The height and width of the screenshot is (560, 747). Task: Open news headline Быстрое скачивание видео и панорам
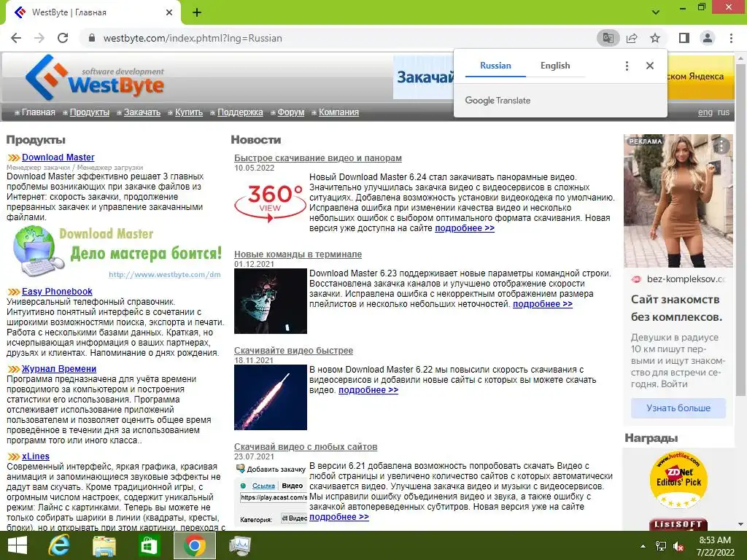click(x=318, y=158)
